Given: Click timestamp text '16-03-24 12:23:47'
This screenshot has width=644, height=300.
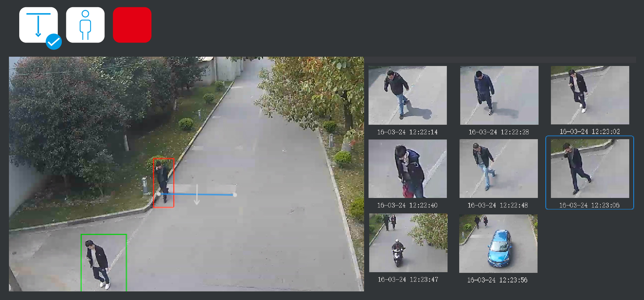Looking at the screenshot, I should [408, 280].
